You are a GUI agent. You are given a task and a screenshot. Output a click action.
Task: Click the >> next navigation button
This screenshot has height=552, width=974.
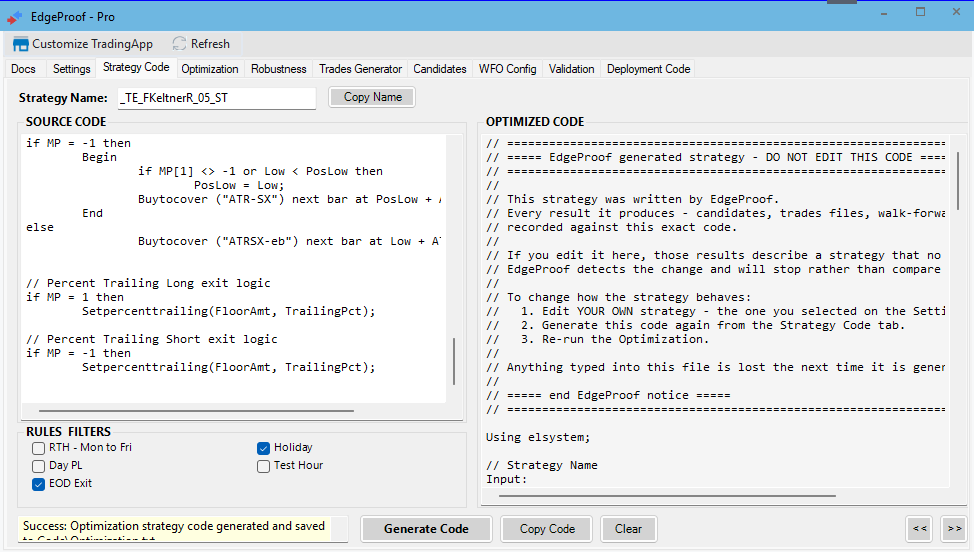[x=954, y=529]
